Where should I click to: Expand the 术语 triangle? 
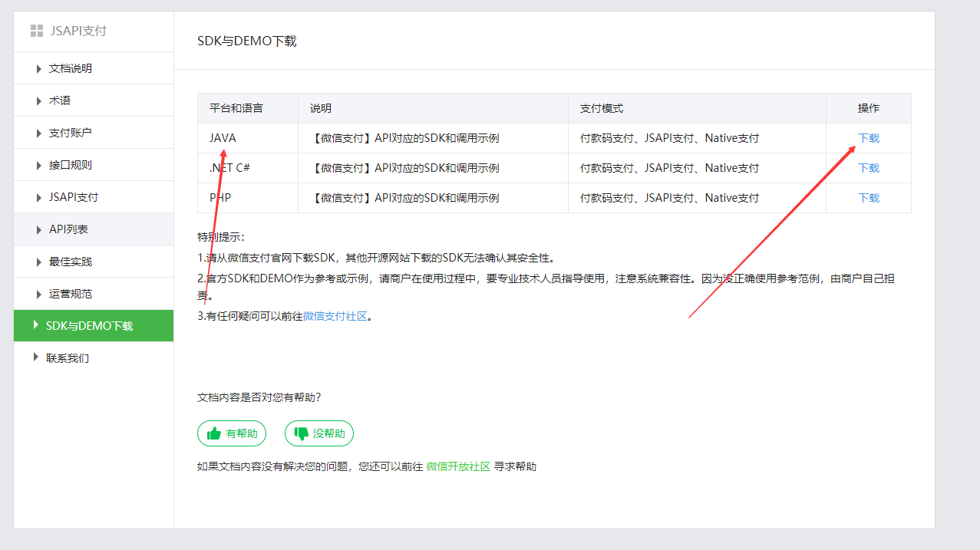click(x=39, y=100)
